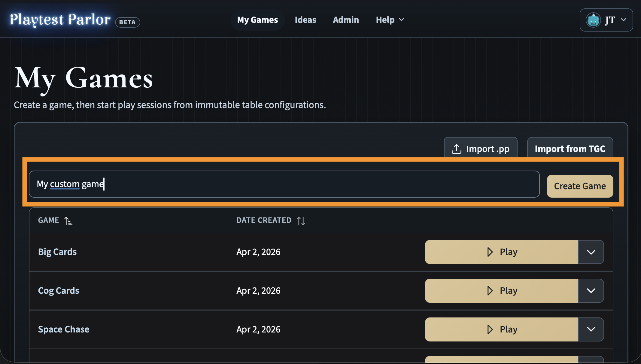Viewport: 641px width, 364px height.
Task: Open the Space Chase game
Action: 64,329
